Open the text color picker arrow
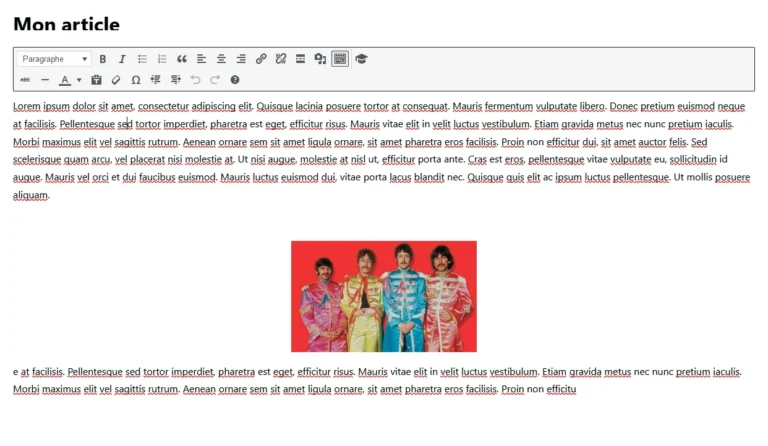768x446 pixels. [79, 80]
